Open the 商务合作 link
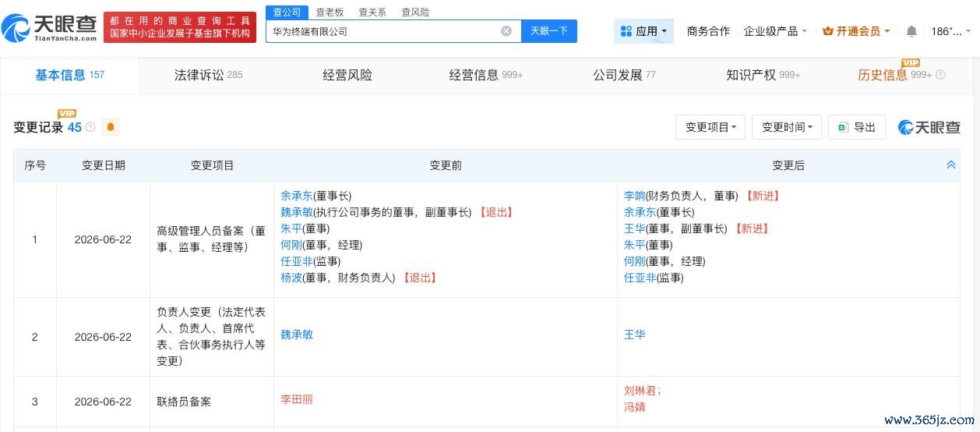 [708, 31]
